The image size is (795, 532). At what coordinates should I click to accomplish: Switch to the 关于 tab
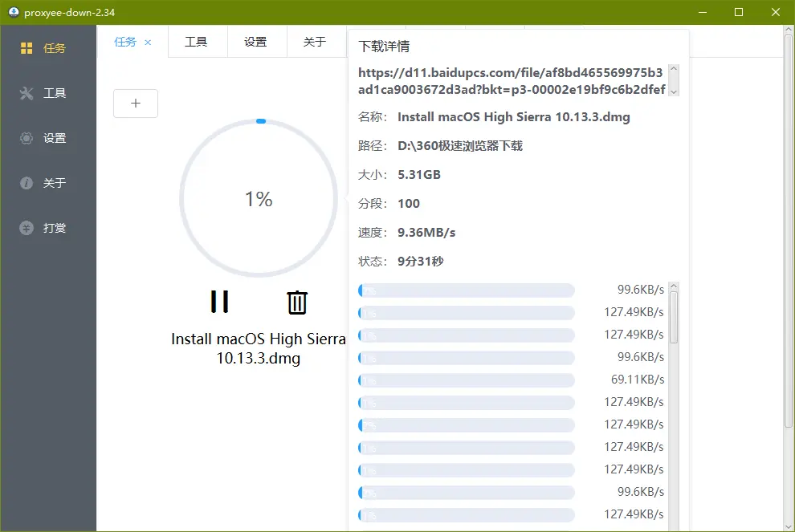[314, 42]
